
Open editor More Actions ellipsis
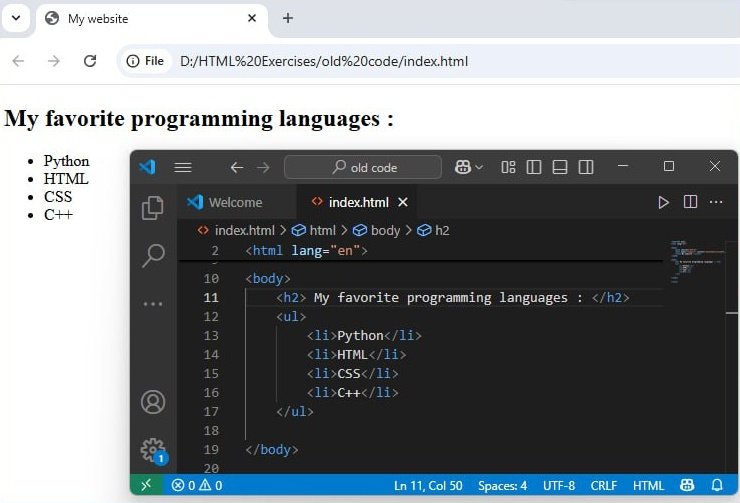click(716, 202)
